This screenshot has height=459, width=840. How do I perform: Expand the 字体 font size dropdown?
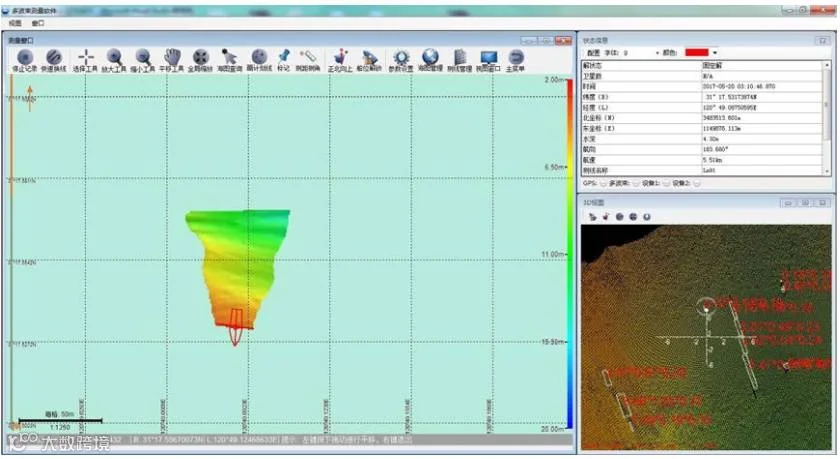coord(657,52)
